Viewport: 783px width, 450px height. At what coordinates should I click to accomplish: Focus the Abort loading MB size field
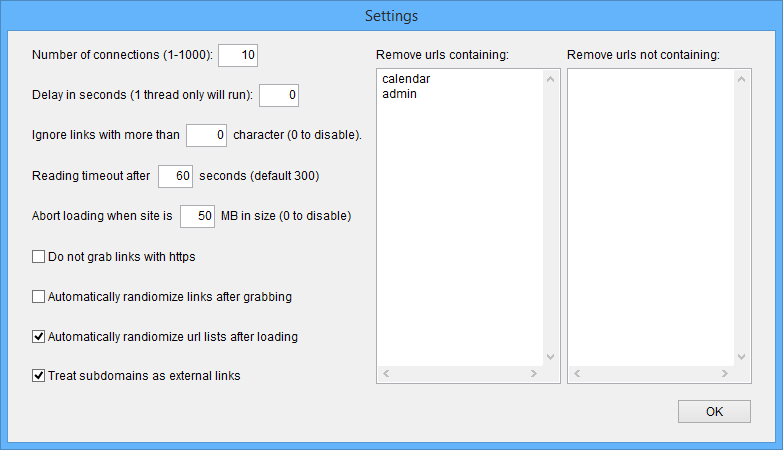pyautogui.click(x=197, y=216)
